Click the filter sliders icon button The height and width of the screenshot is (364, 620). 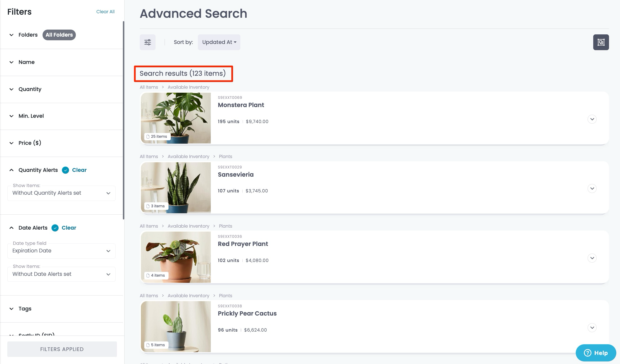(x=148, y=42)
